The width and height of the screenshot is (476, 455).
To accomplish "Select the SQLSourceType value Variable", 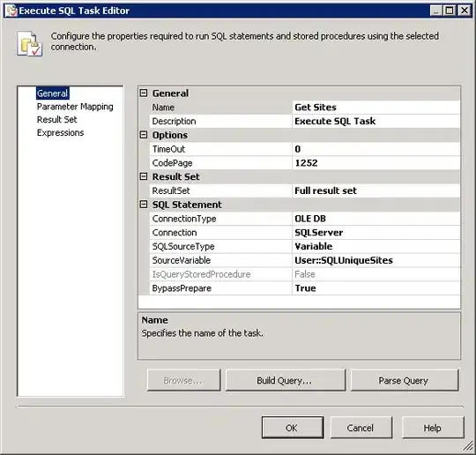I will click(x=376, y=246).
